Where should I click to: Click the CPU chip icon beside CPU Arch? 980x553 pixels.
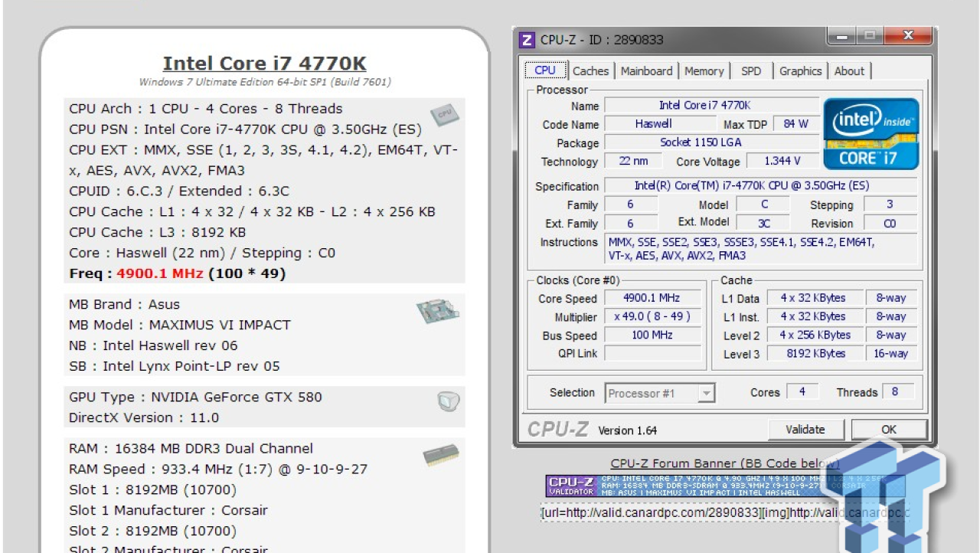(444, 115)
